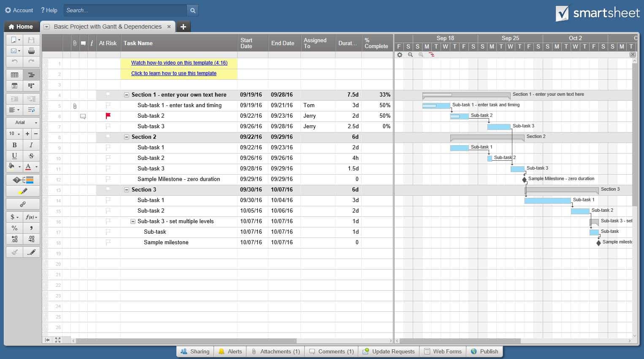Apply Bold formatting
This screenshot has height=359, width=644.
14,145
